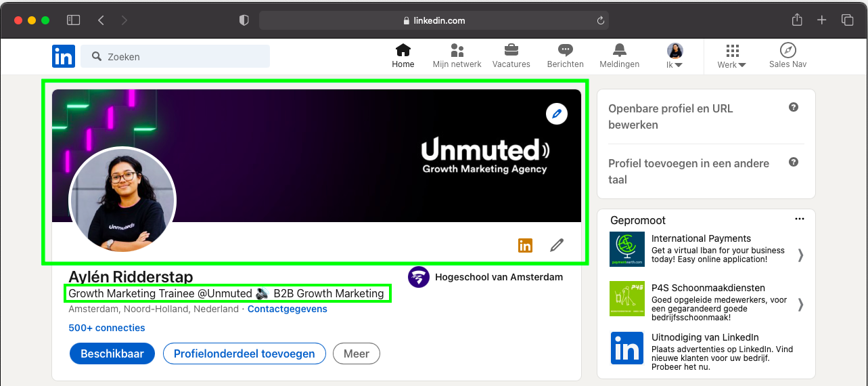Screen dimensions: 868x386
Task: Show Safari tab overview
Action: pyautogui.click(x=847, y=20)
